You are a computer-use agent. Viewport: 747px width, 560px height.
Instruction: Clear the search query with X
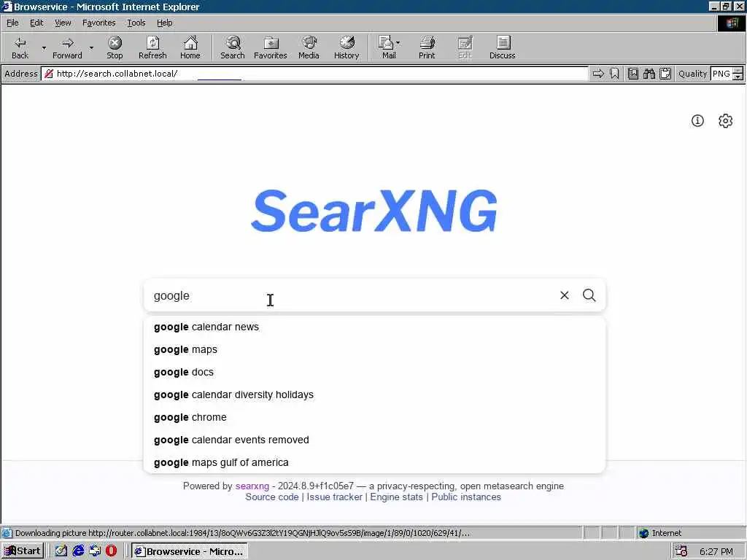tap(565, 295)
